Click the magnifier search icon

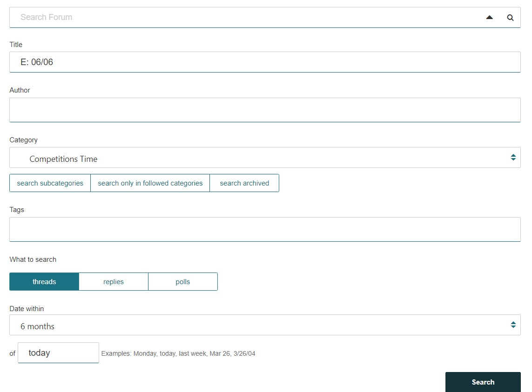pos(510,18)
